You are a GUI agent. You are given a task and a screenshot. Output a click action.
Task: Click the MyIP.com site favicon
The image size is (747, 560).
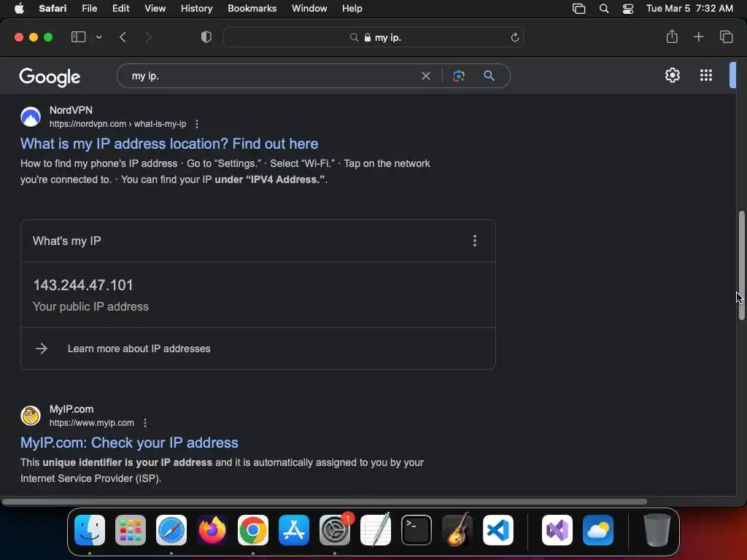(31, 415)
